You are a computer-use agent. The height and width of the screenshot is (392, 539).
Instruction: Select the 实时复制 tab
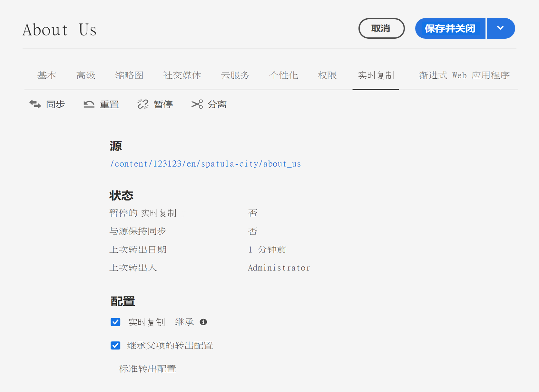(x=376, y=75)
